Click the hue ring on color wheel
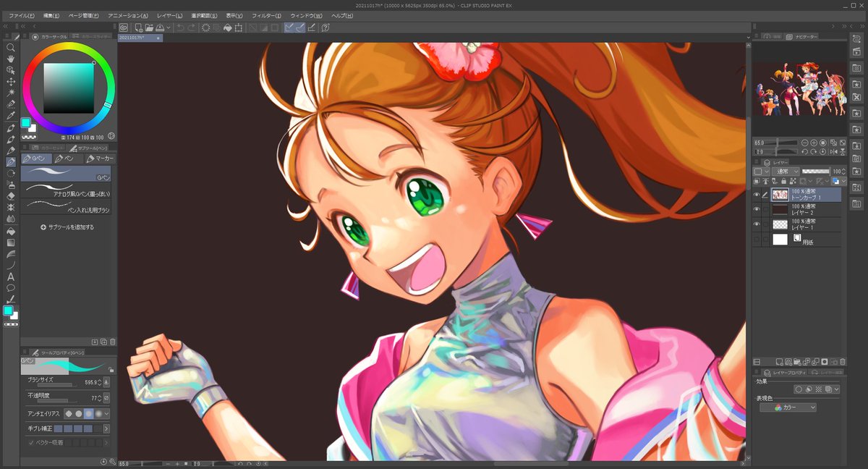Image resolution: width=868 pixels, height=469 pixels. point(69,46)
